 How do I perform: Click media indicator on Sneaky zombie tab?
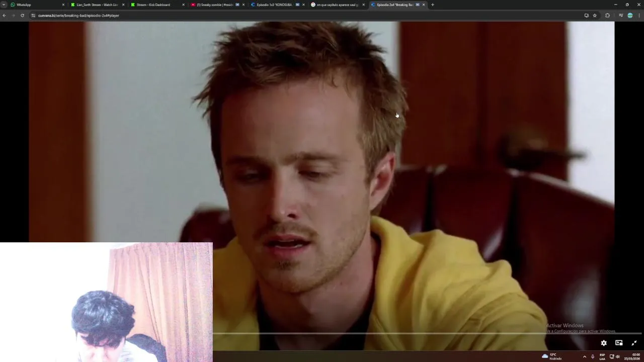tap(237, 5)
